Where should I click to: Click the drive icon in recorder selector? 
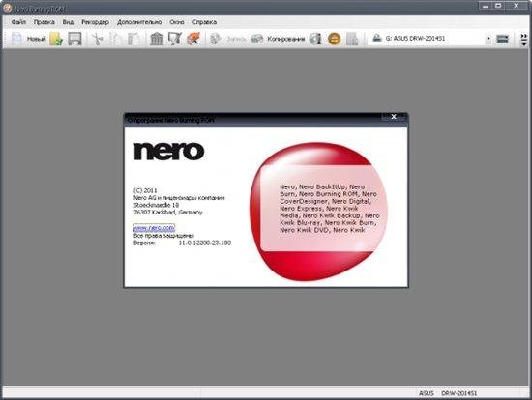click(377, 39)
